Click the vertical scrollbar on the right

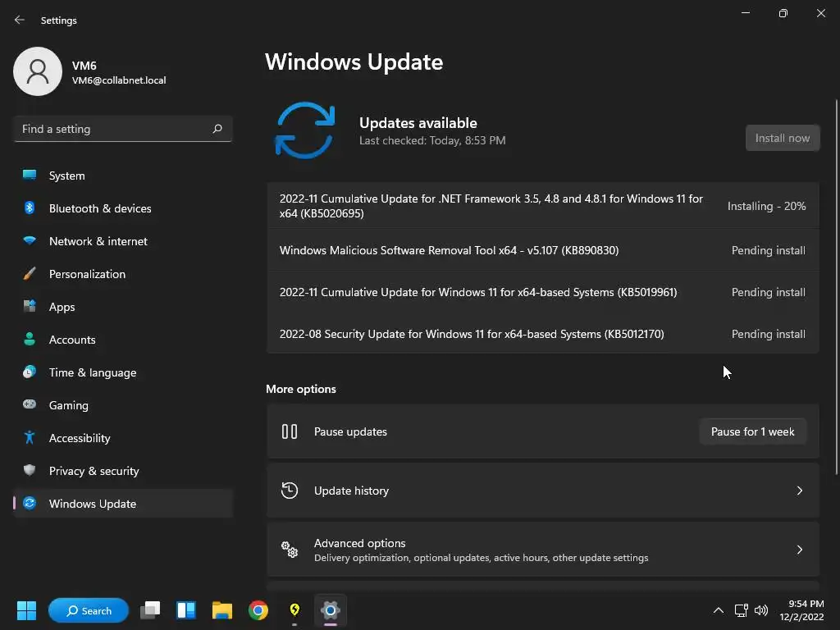click(837, 286)
